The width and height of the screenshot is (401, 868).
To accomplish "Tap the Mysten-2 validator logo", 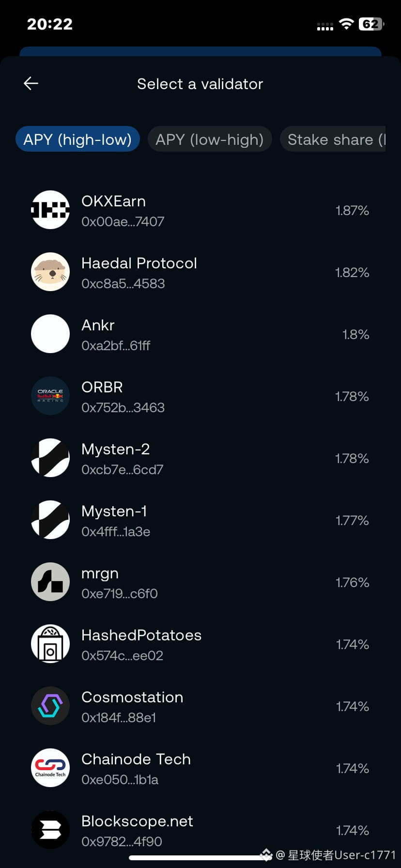I will click(x=50, y=458).
